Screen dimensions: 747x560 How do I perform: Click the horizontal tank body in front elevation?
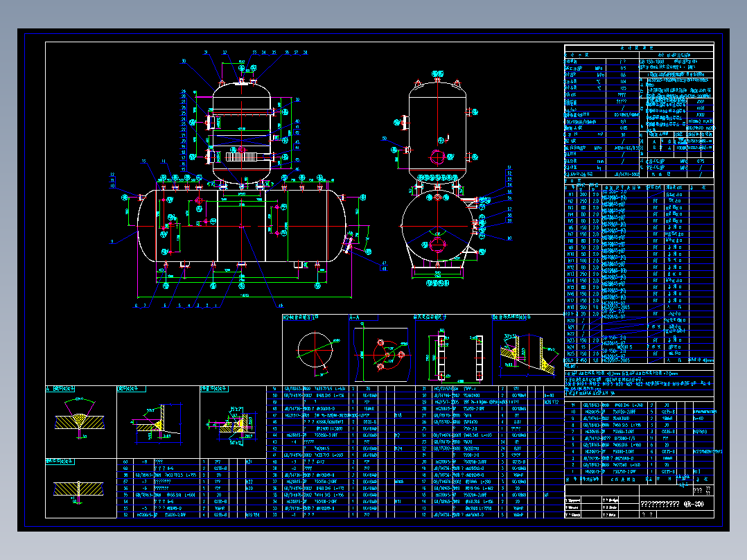tap(242, 225)
